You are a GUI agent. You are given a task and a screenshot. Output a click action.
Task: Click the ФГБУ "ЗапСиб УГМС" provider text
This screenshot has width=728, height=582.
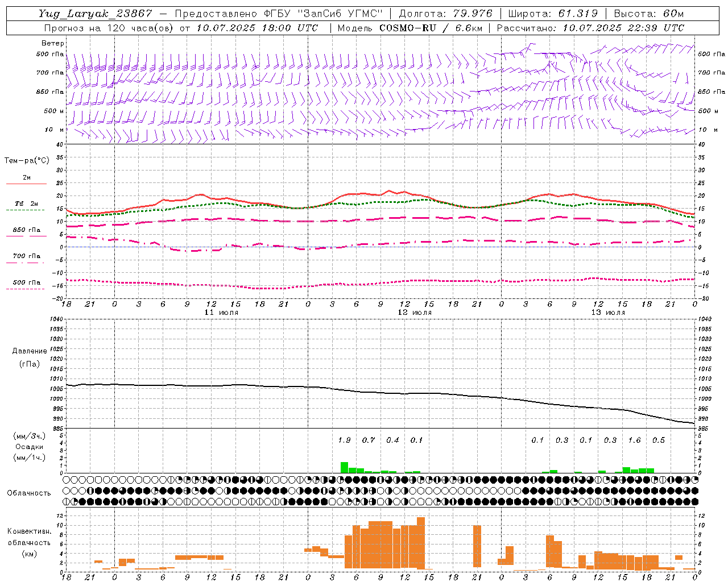[x=324, y=14]
